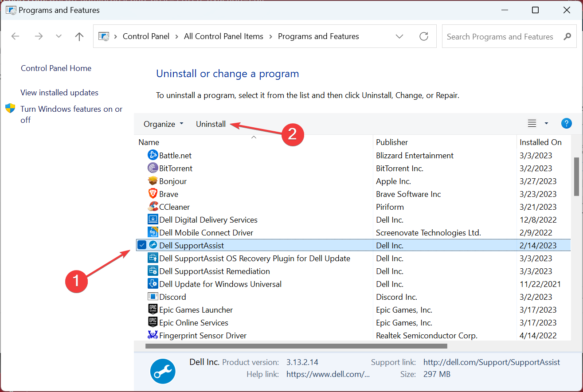Screen dimensions: 583x392
Task: Select the Bonjour row name
Action: pos(173,181)
